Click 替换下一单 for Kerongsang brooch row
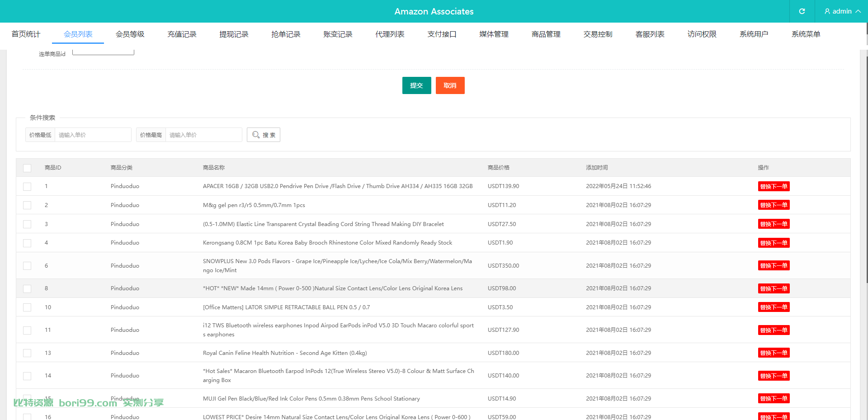The width and height of the screenshot is (868, 420). click(774, 243)
